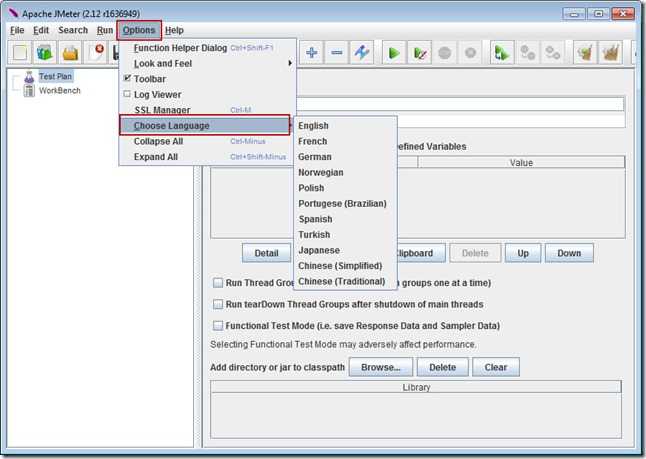Choose Expand All menu item
The width and height of the screenshot is (646, 459).
click(x=208, y=157)
